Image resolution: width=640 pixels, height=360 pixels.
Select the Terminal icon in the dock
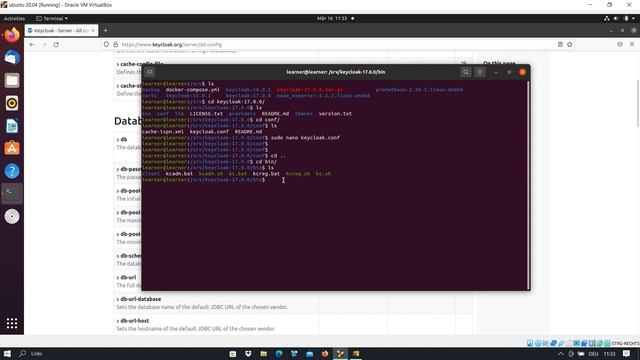(12, 193)
